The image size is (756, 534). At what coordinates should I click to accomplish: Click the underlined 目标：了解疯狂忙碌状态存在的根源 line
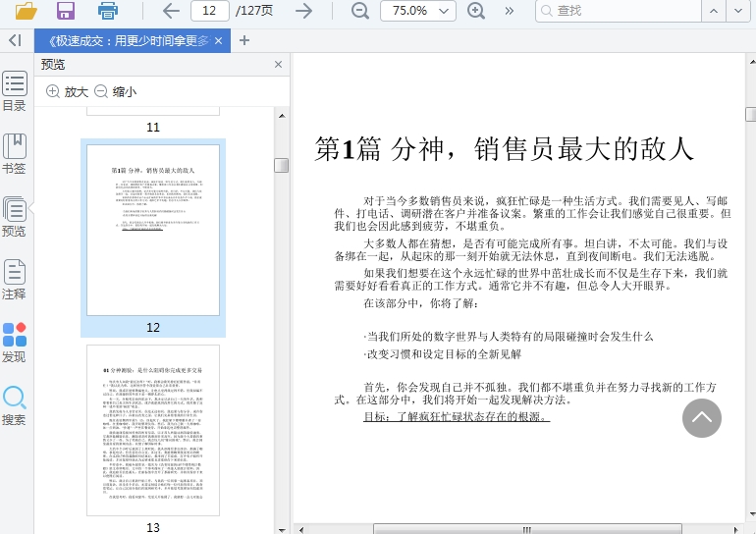point(457,416)
